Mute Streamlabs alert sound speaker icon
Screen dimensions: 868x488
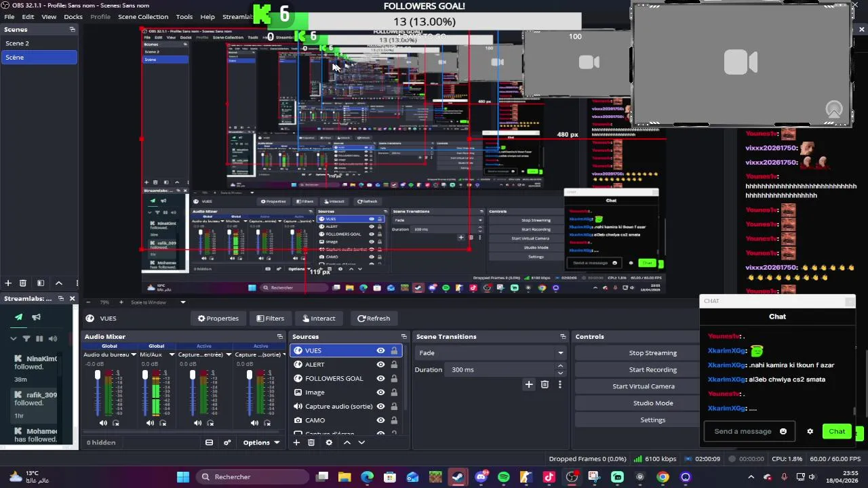[x=53, y=338]
